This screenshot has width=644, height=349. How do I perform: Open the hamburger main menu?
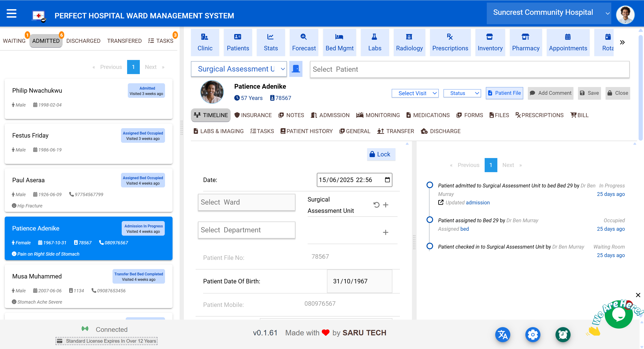point(12,13)
